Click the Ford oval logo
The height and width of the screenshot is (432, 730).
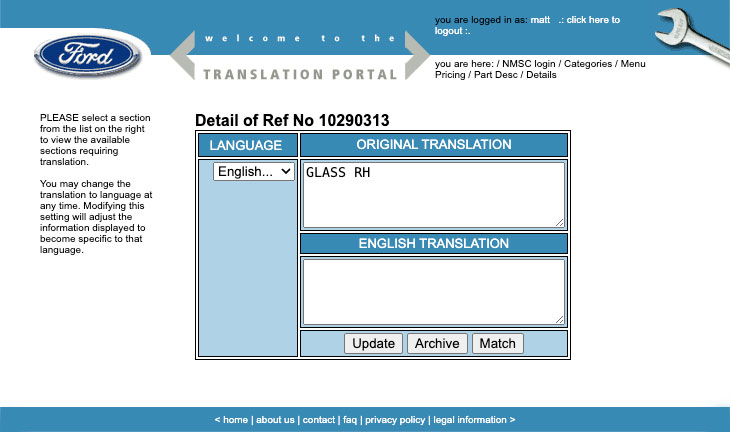click(x=88, y=55)
